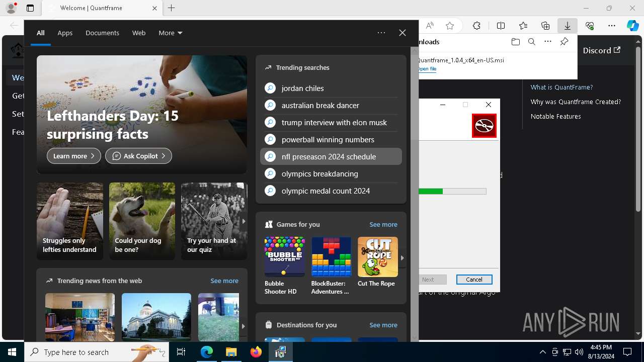The image size is (644, 362).
Task: See more Trending news from the web
Action: [x=224, y=281]
